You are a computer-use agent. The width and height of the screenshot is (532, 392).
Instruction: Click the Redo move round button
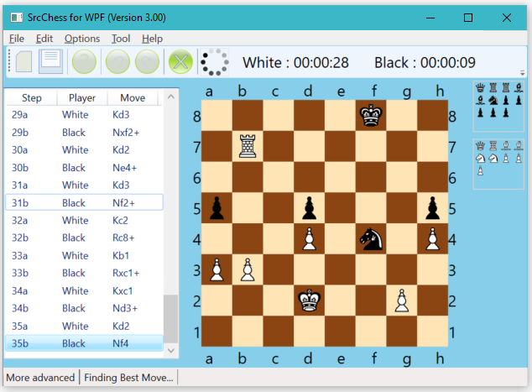pos(147,62)
